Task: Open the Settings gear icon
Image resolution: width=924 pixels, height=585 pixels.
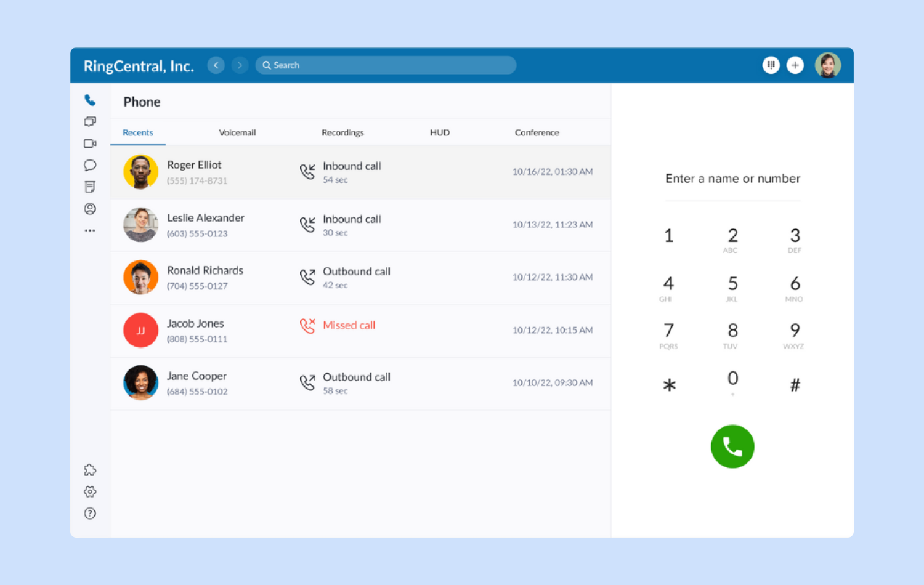Action: 90,491
